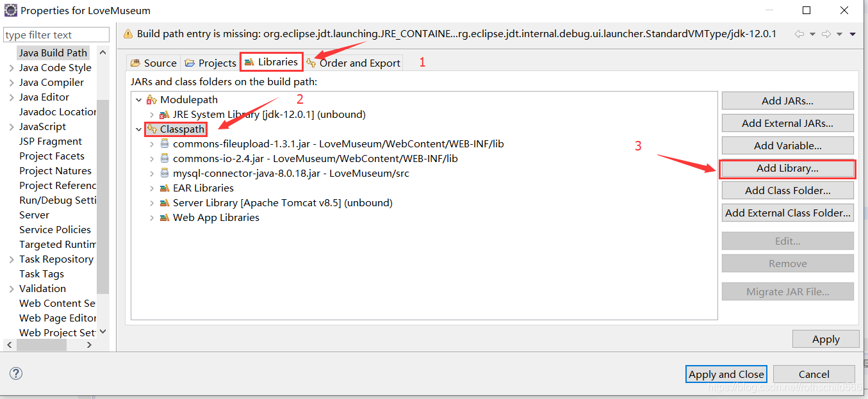
Task: Click the Cancel button
Action: 814,374
